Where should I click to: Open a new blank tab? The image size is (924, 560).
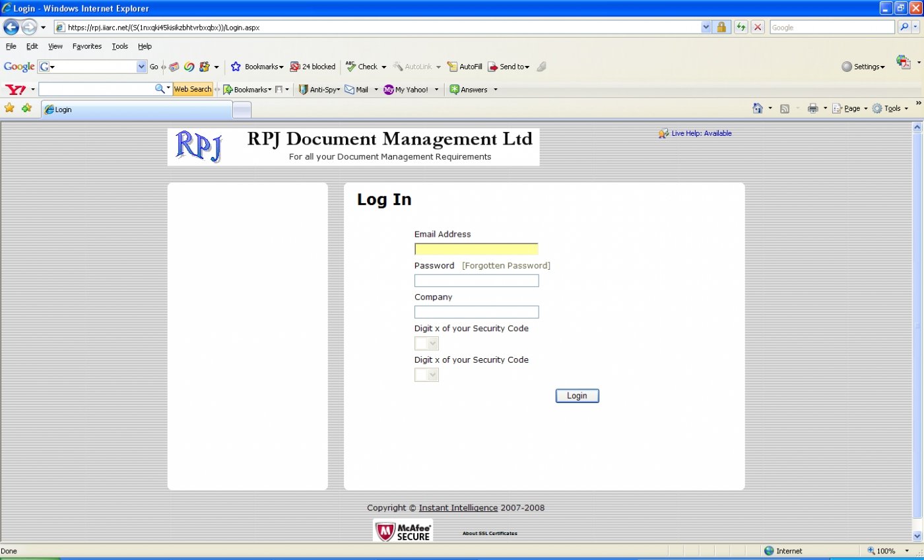pyautogui.click(x=242, y=109)
